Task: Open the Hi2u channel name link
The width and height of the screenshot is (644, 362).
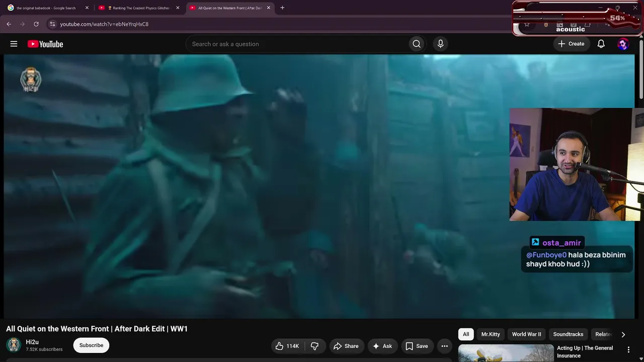Action: (x=32, y=342)
